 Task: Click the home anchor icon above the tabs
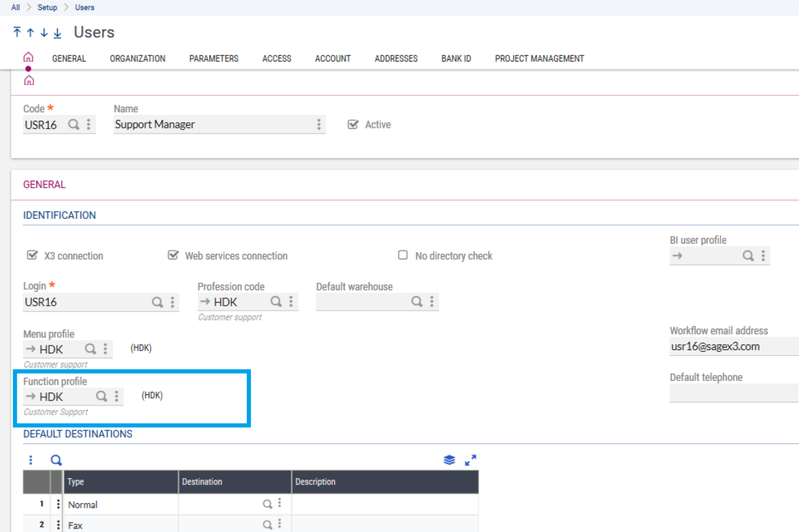(28, 56)
